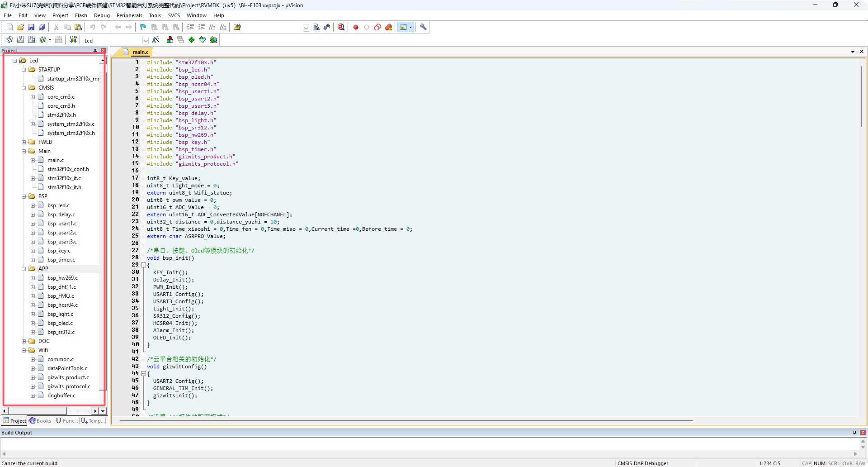Open the Led target selection dropdown
Image resolution: width=868 pixels, height=467 pixels.
[x=145, y=40]
